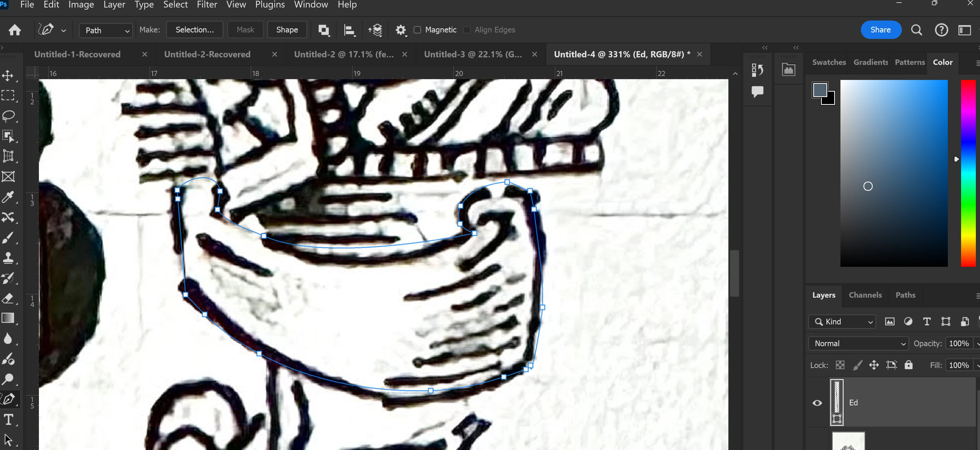980x450 pixels.
Task: Click the foreground color swatch
Action: pos(820,90)
